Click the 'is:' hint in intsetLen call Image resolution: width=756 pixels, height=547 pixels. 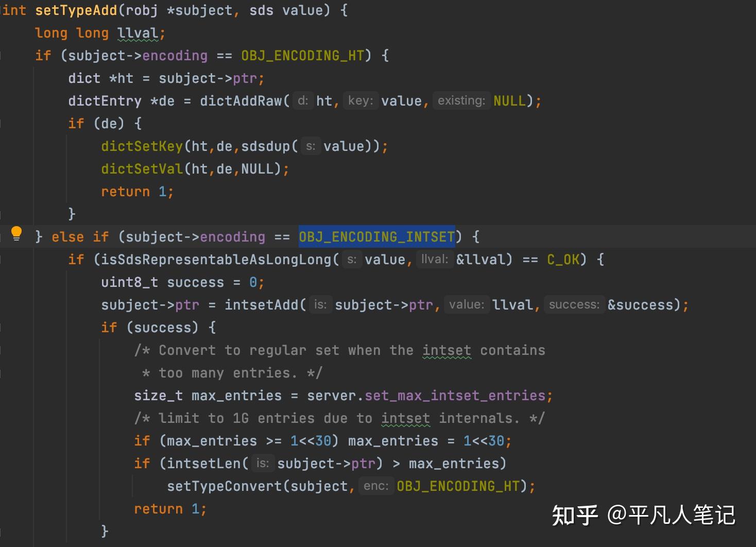click(x=263, y=463)
